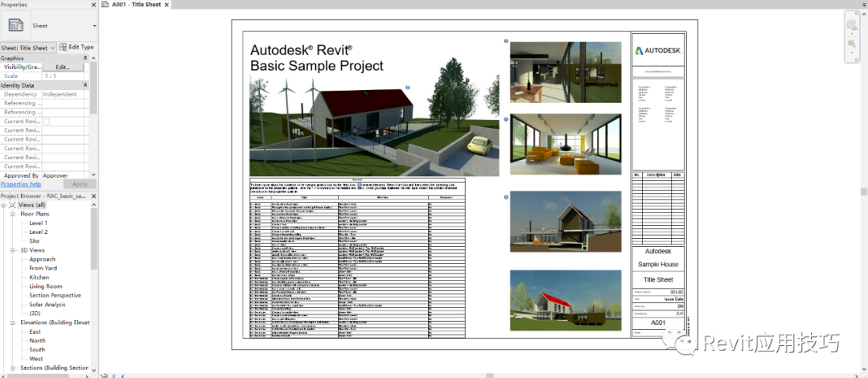Switch to the A001 - Title Sheet tab
Screen dimensions: 868x378
[x=136, y=5]
